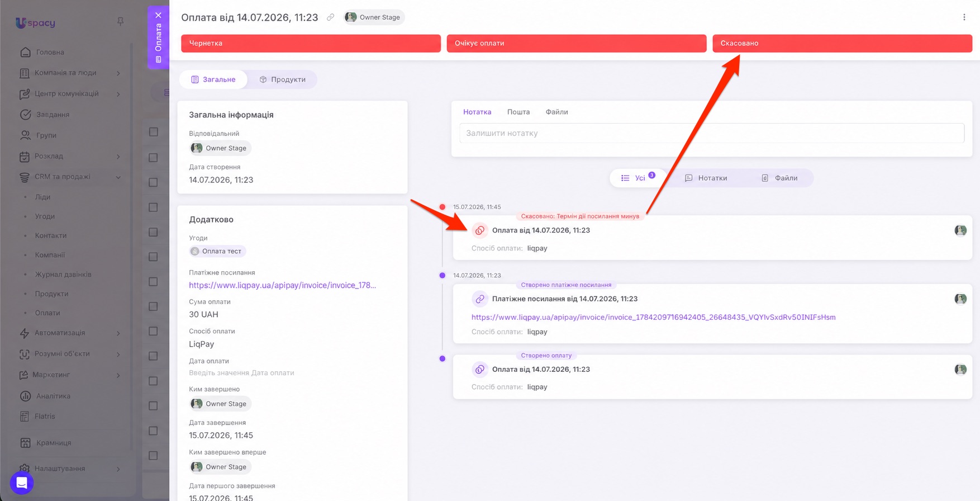Open Завдання tasks in the sidebar
980x501 pixels.
tap(53, 115)
